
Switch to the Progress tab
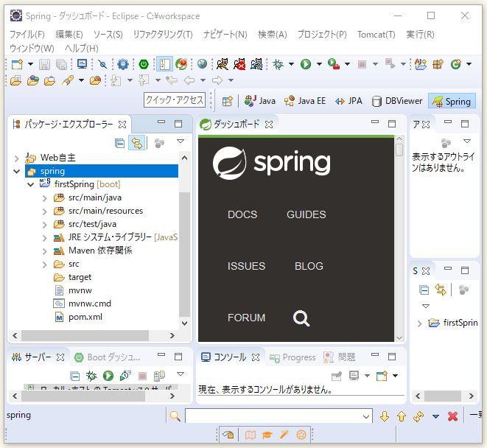coord(292,357)
